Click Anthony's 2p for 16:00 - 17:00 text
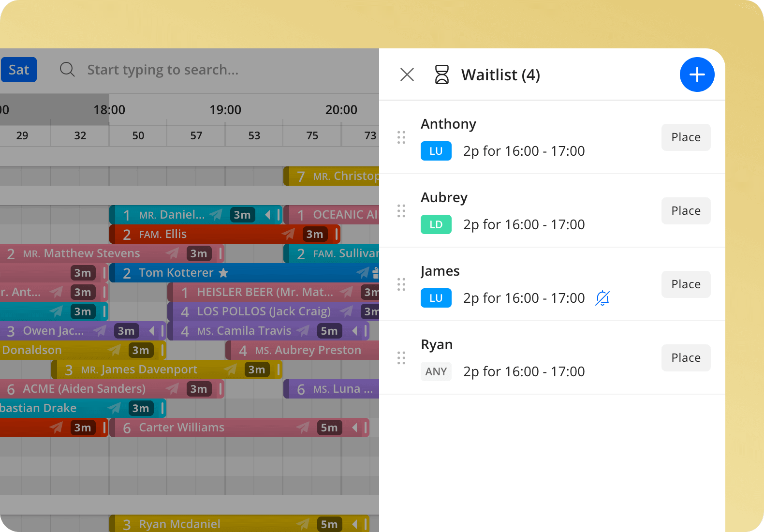 (524, 151)
